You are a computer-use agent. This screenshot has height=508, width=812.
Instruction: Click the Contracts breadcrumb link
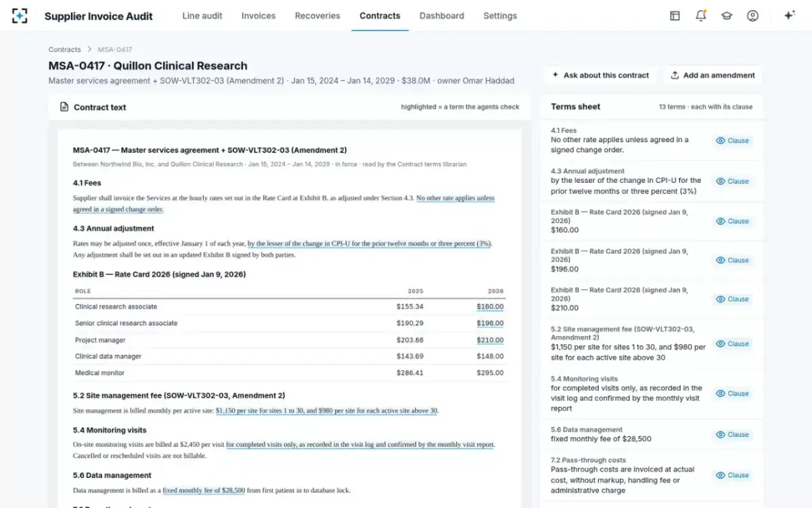coord(64,49)
